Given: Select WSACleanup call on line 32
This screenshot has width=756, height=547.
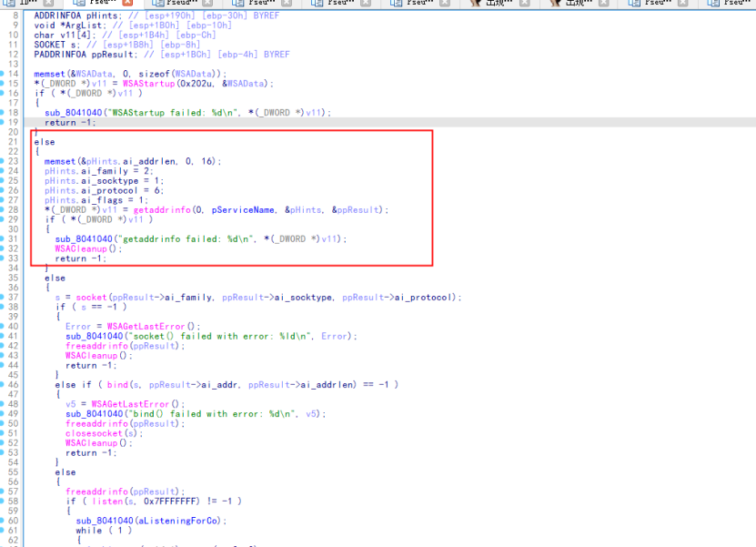Looking at the screenshot, I should (x=81, y=248).
